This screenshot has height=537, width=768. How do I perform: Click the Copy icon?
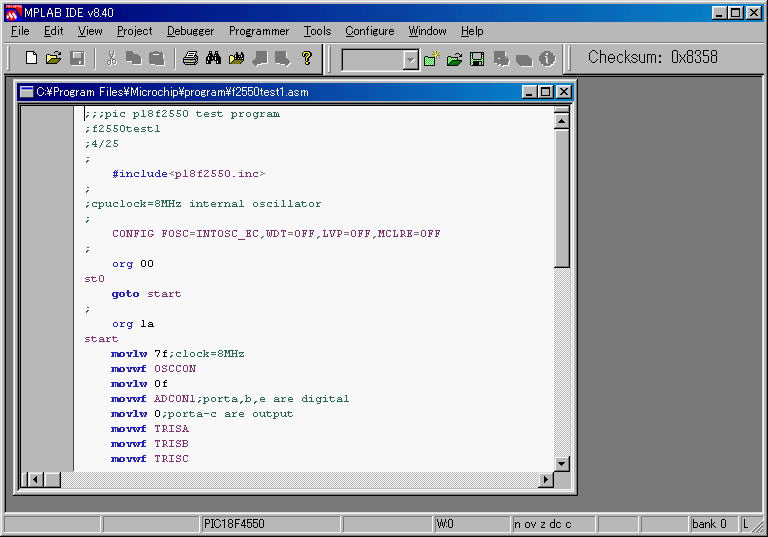coord(133,58)
